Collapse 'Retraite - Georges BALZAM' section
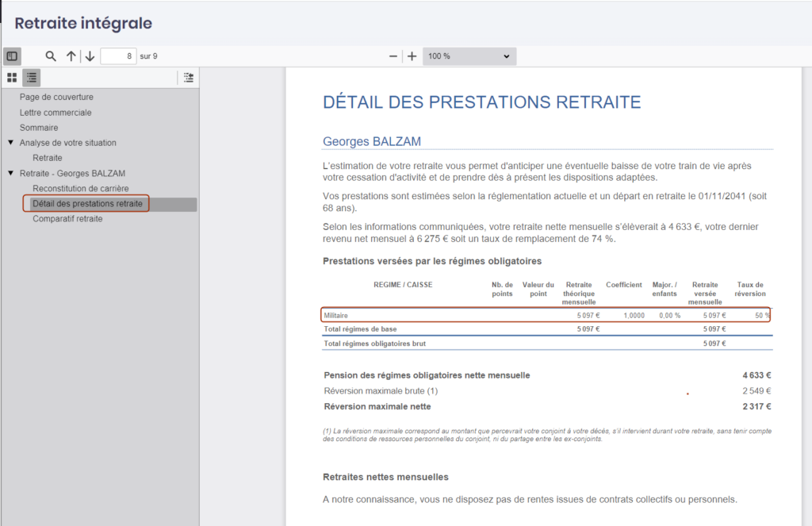The image size is (812, 526). tap(11, 173)
